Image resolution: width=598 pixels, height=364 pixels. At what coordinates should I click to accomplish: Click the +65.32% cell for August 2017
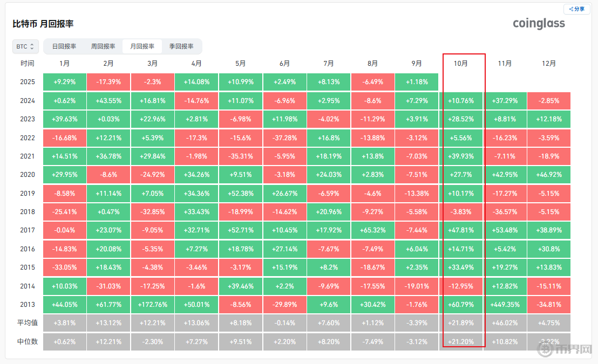point(372,230)
